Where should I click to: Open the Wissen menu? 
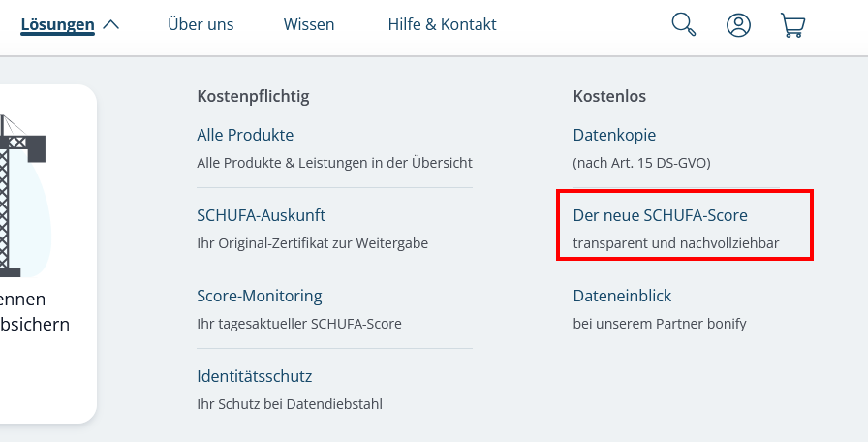click(309, 25)
